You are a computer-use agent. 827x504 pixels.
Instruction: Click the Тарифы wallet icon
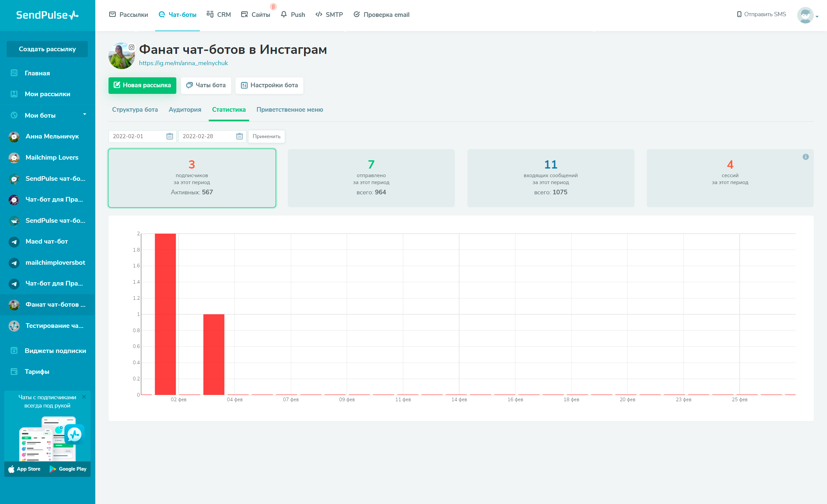pos(14,371)
